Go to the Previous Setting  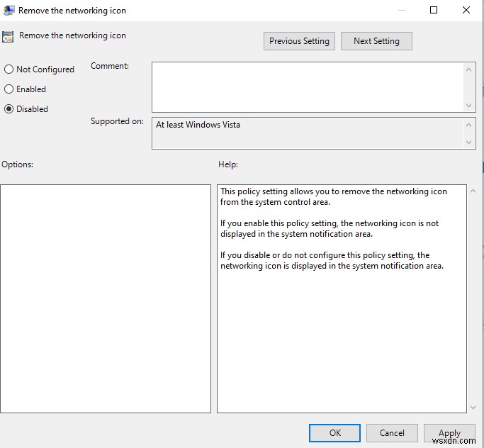(x=299, y=41)
